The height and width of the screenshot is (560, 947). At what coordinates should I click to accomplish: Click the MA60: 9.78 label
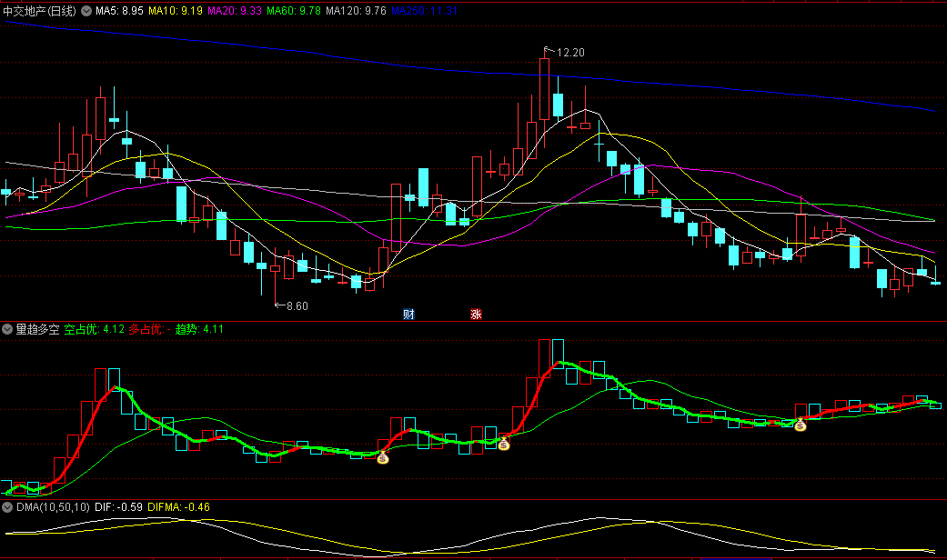point(294,11)
